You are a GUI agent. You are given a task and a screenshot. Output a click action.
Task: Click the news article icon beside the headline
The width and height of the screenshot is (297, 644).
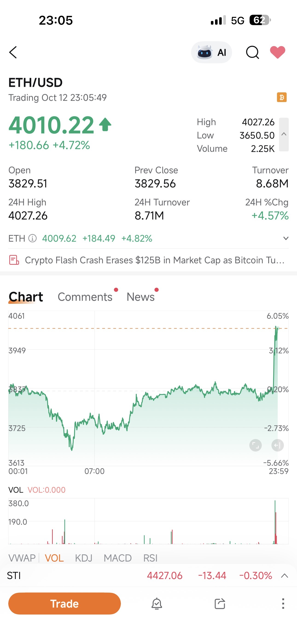[x=14, y=260]
